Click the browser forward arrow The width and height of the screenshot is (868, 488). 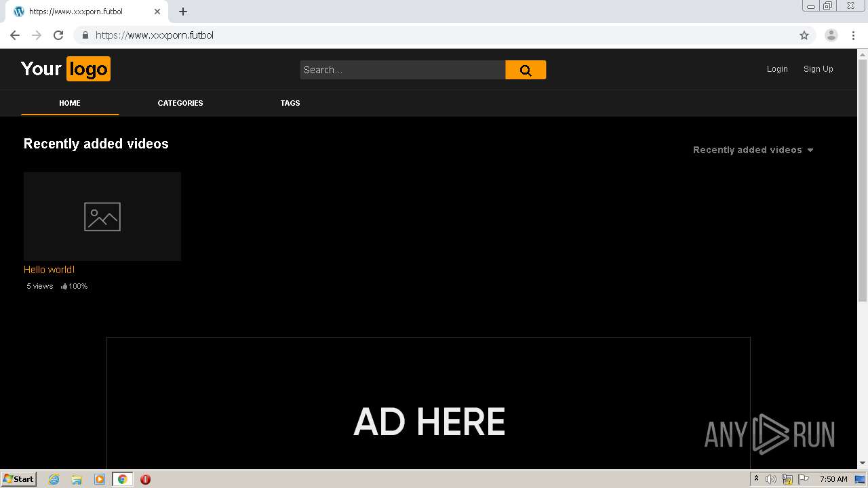37,35
